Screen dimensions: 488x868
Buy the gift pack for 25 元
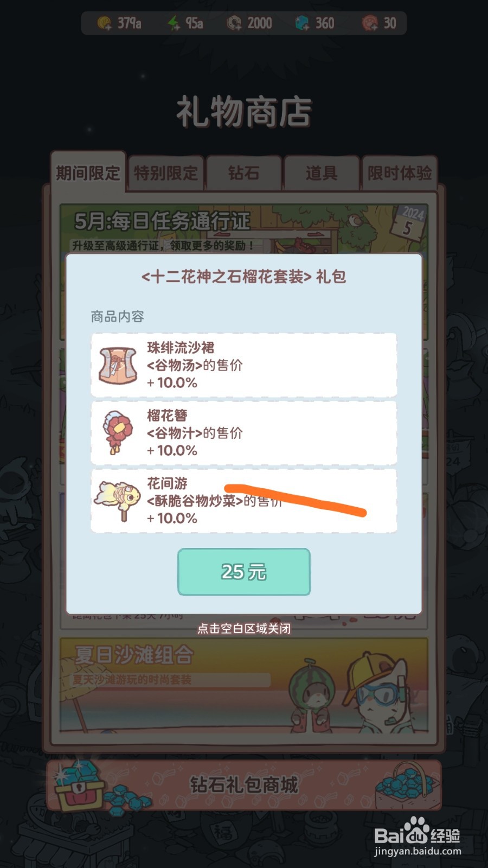(244, 572)
